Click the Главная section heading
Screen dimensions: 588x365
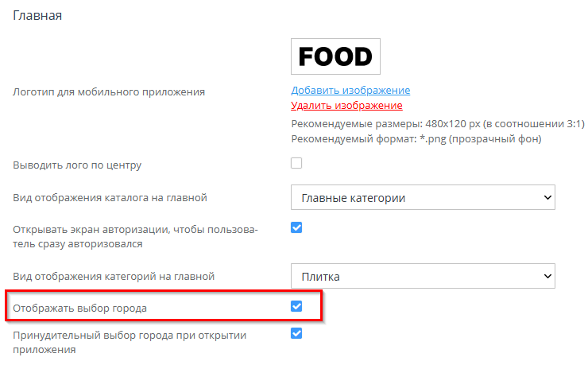click(37, 15)
